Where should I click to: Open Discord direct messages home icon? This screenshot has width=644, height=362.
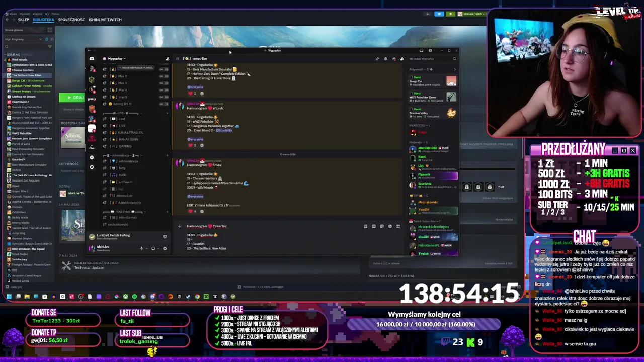92,59
